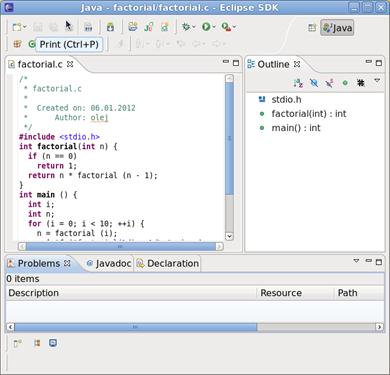Open the External Tools run icon
Screen dimensions: 390x375
(x=226, y=27)
